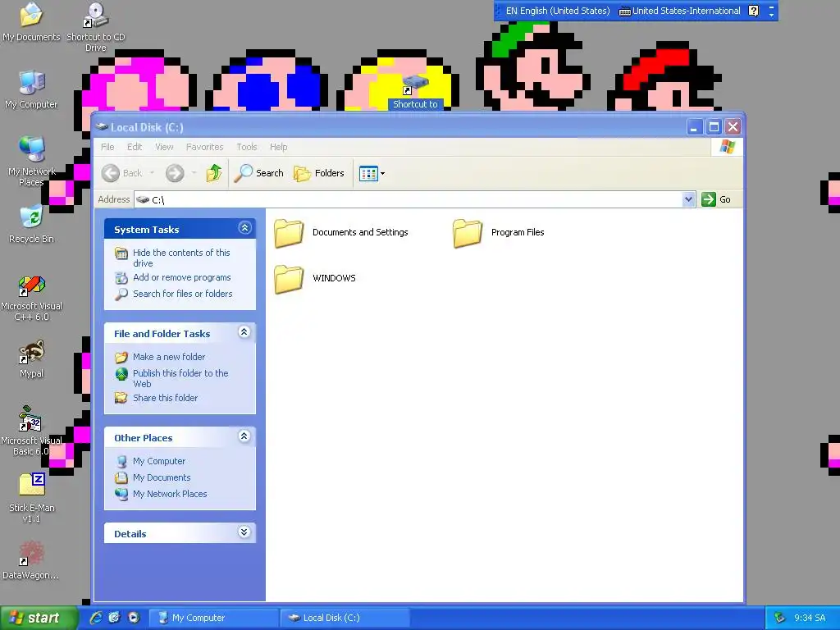Open the Start menu
This screenshot has width=840, height=630.
pyautogui.click(x=39, y=619)
